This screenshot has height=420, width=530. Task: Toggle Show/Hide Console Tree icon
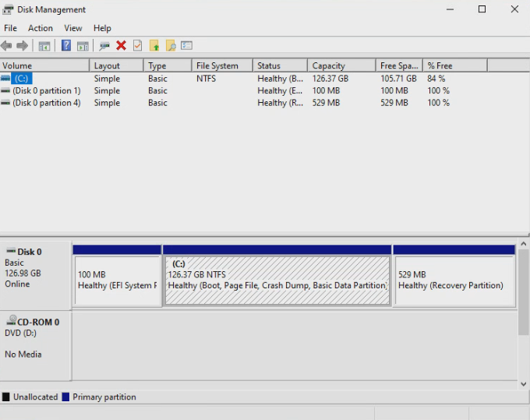tap(44, 46)
